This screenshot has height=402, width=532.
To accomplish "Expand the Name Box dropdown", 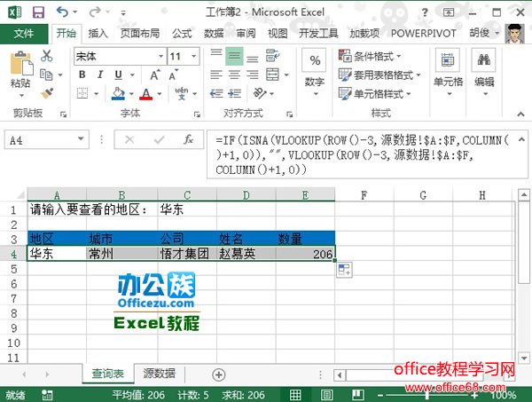I will (81, 138).
